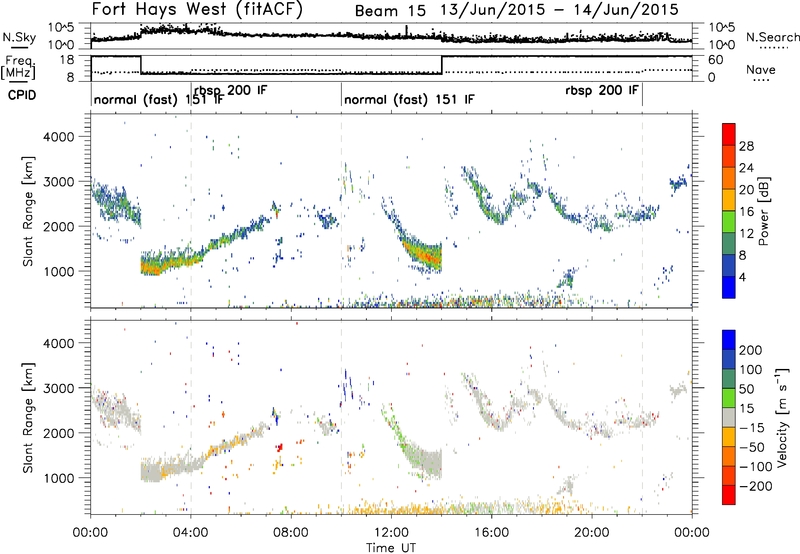Click the 'Power [dB]' color bar label
Image resolution: width=800 pixels, height=554 pixels.
pyautogui.click(x=763, y=211)
